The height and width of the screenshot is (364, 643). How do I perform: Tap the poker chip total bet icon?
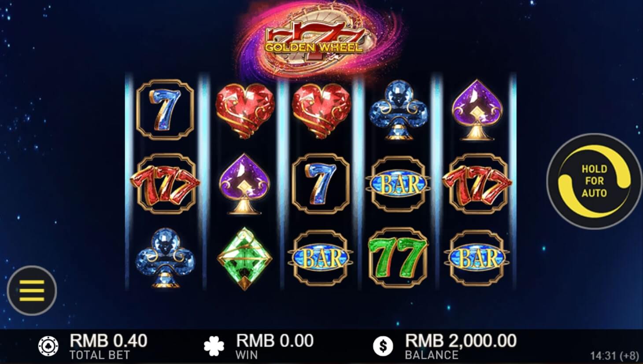[x=48, y=346]
